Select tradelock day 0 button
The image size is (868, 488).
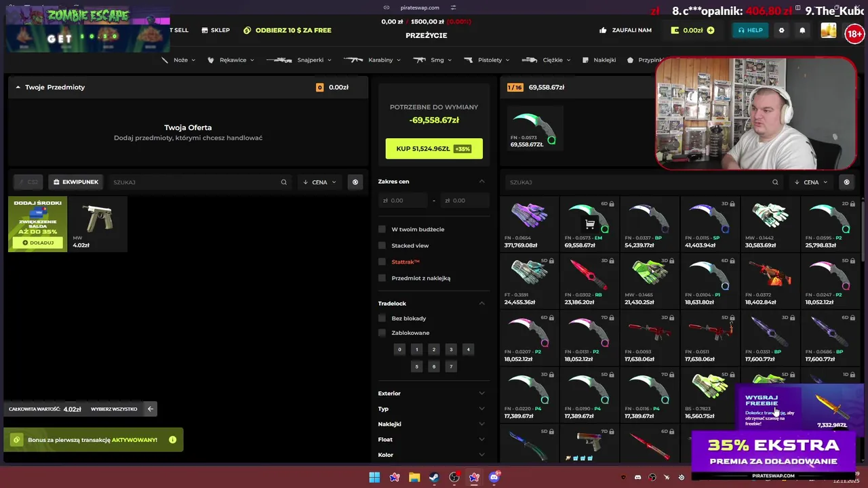click(x=399, y=350)
